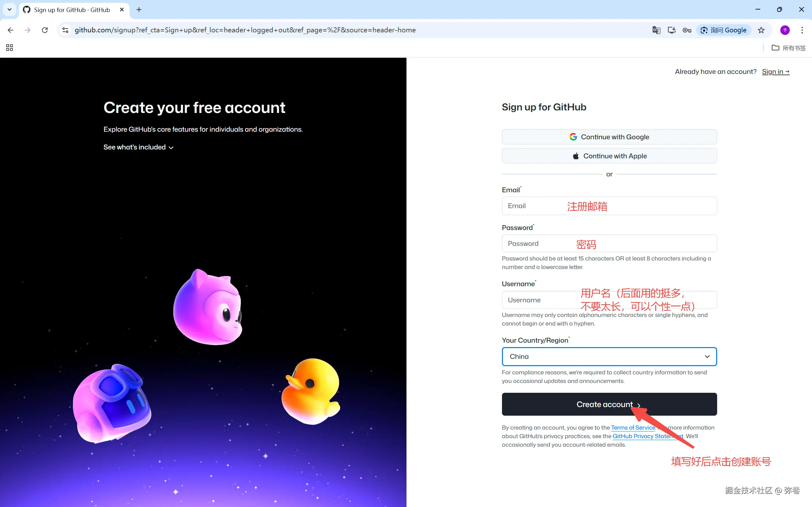Reload the GitHub signup page
812x507 pixels.
(45, 30)
